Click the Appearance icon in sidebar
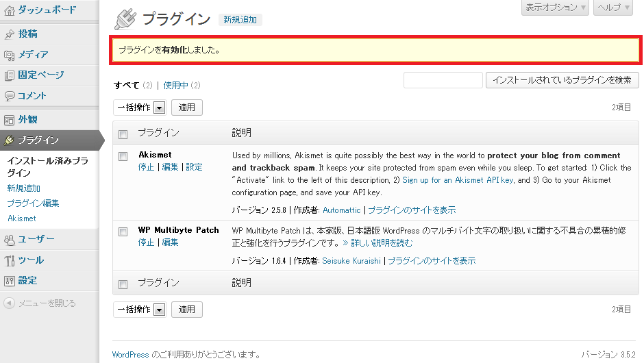 coord(9,120)
